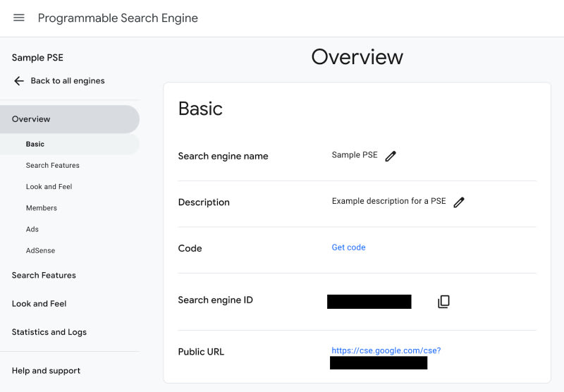Open the Ads subsection
This screenshot has height=392, width=564.
tap(32, 229)
